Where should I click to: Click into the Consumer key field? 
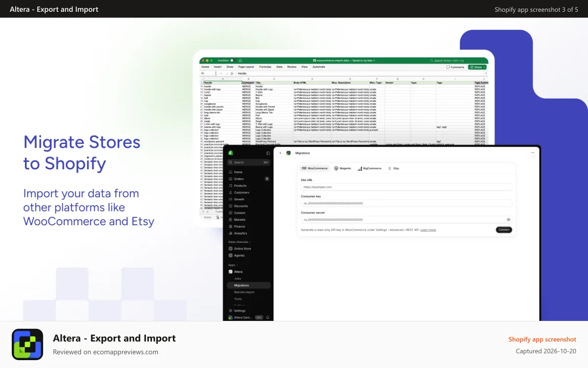click(406, 203)
